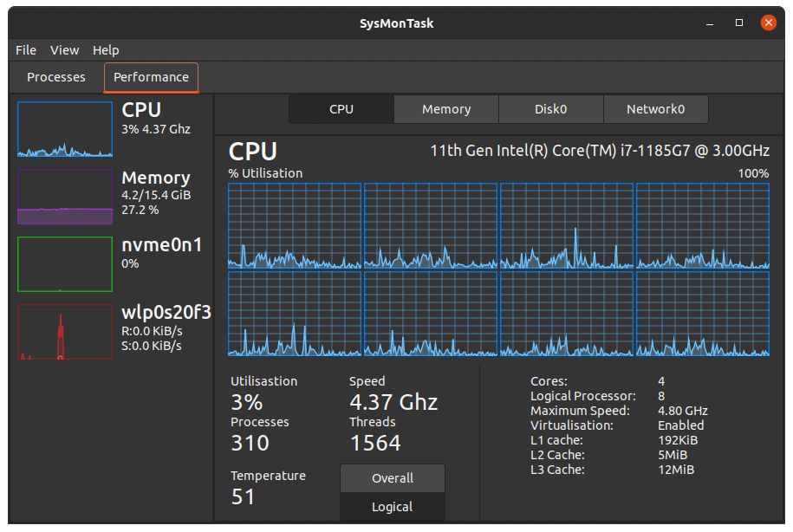Close the SysMonTask window
The width and height of the screenshot is (793, 532).
769,23
